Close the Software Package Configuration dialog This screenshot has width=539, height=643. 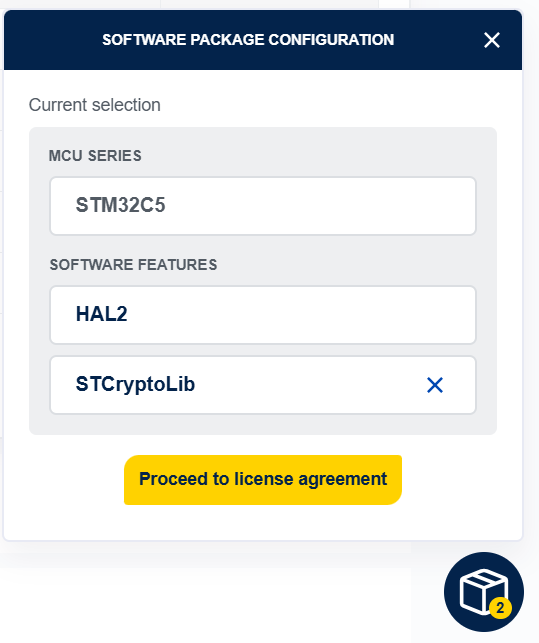click(491, 40)
